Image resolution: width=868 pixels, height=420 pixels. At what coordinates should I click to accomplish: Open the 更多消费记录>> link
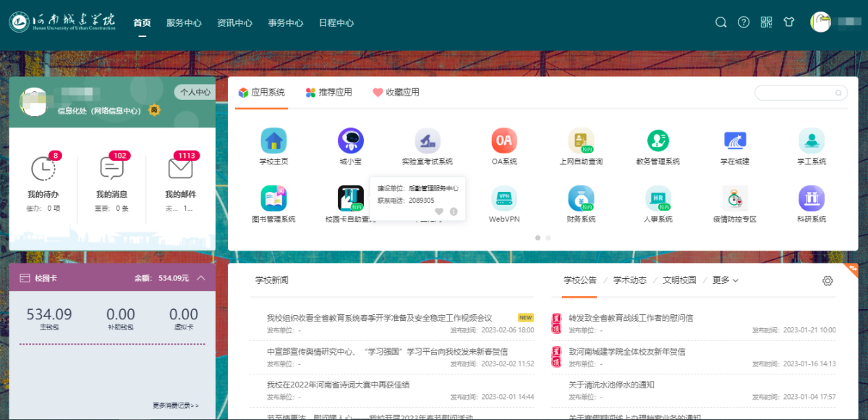click(176, 406)
